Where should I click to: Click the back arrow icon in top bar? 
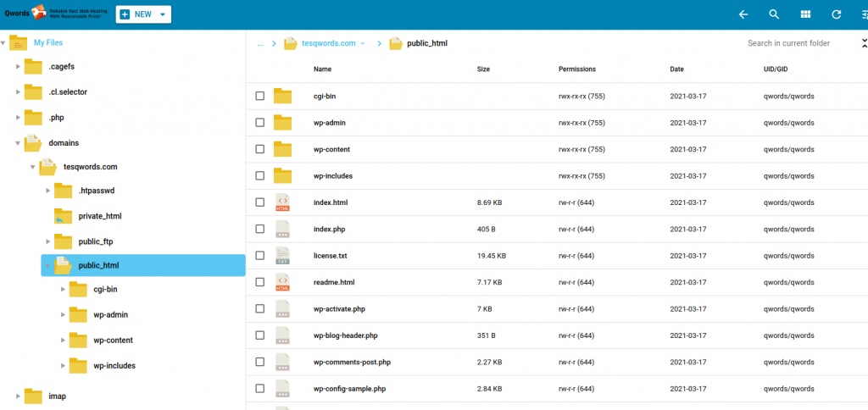click(743, 14)
